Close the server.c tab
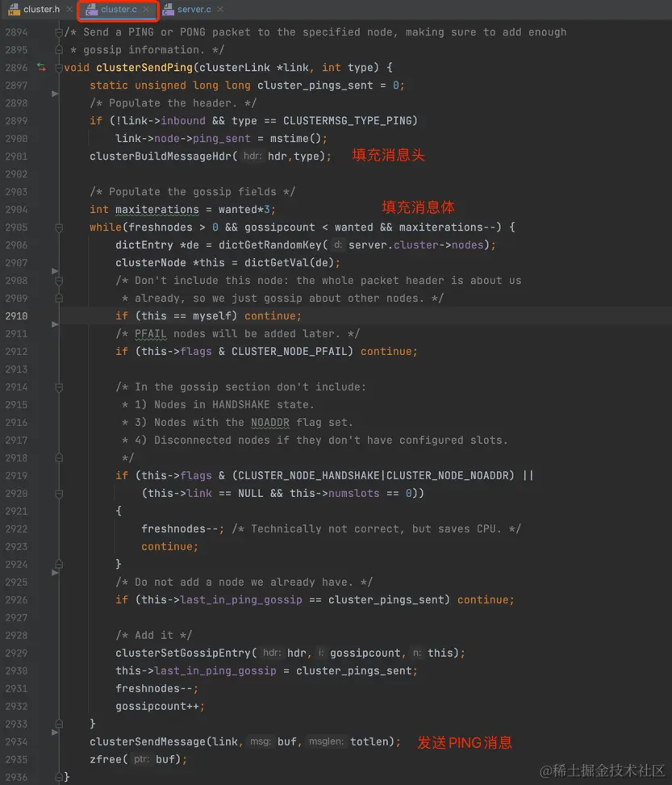Image resolution: width=672 pixels, height=785 pixels. coord(220,9)
